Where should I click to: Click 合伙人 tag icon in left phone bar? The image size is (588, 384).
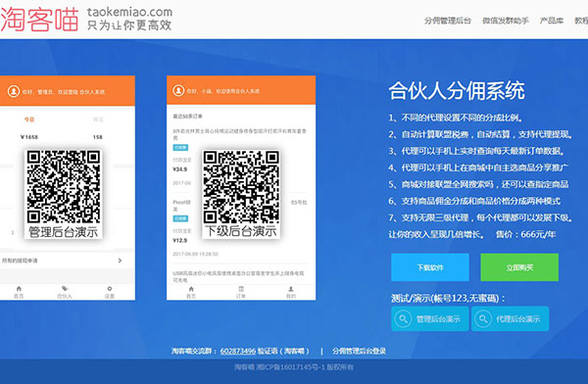tap(65, 289)
